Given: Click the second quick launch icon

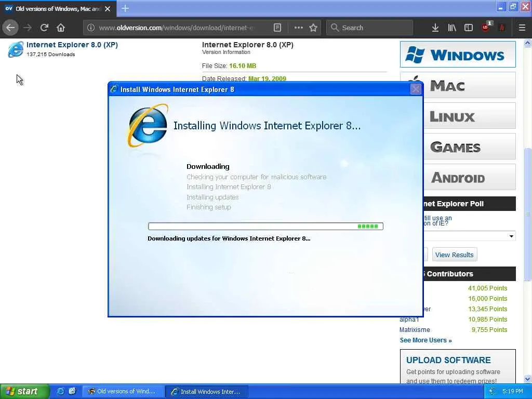Looking at the screenshot, I should (72, 392).
